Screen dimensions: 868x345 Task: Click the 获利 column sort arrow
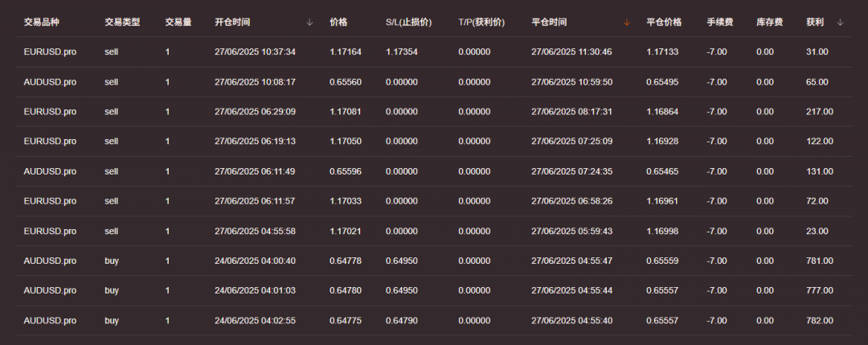click(841, 23)
